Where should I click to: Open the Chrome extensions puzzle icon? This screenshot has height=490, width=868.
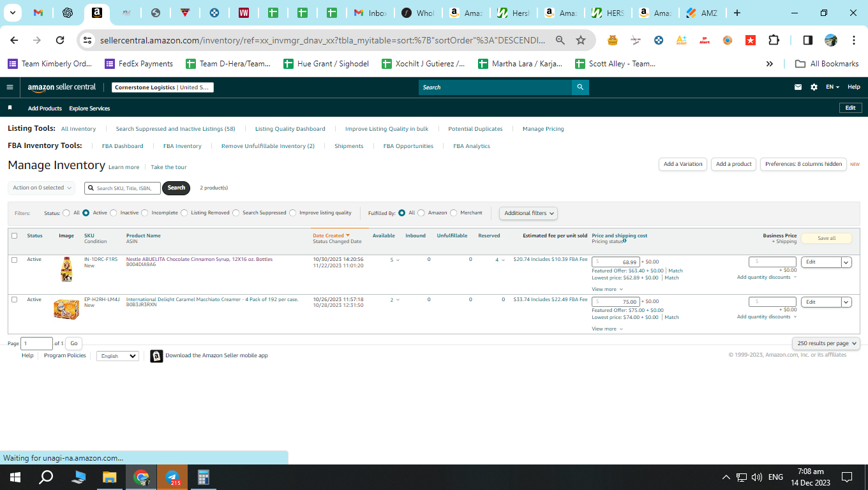[x=774, y=40]
